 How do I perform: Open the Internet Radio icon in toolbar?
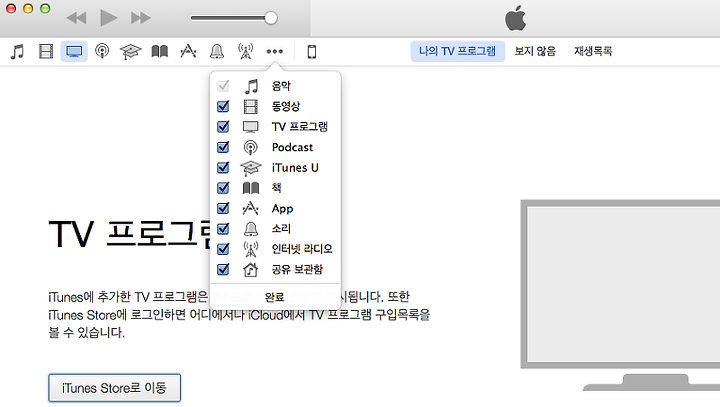click(246, 51)
